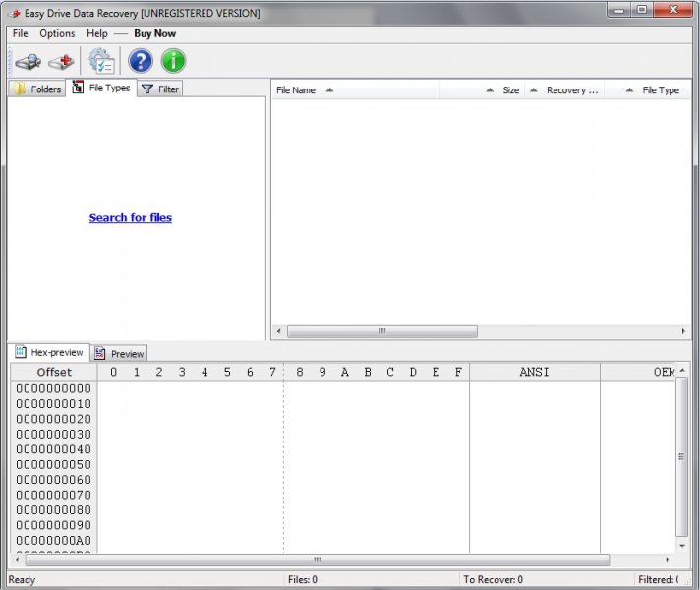This screenshot has height=590, width=700.
Task: Click offset row 0000000080
Action: point(53,510)
